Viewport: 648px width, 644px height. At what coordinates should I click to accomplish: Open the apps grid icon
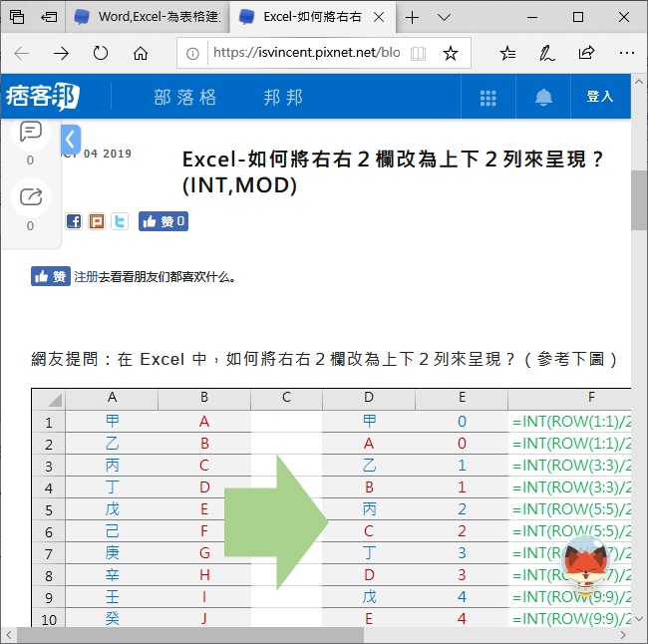(x=488, y=98)
